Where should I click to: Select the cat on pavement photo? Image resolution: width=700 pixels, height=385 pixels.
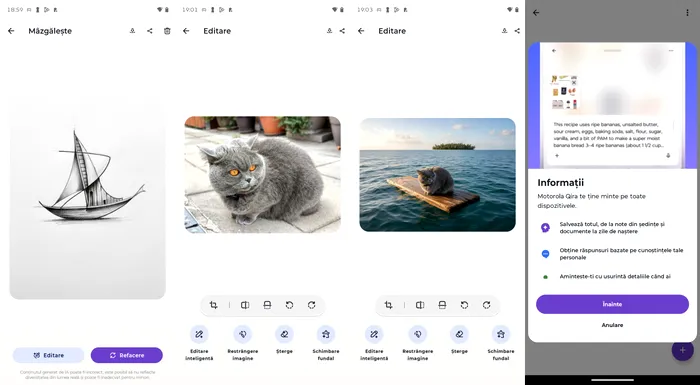tap(262, 175)
